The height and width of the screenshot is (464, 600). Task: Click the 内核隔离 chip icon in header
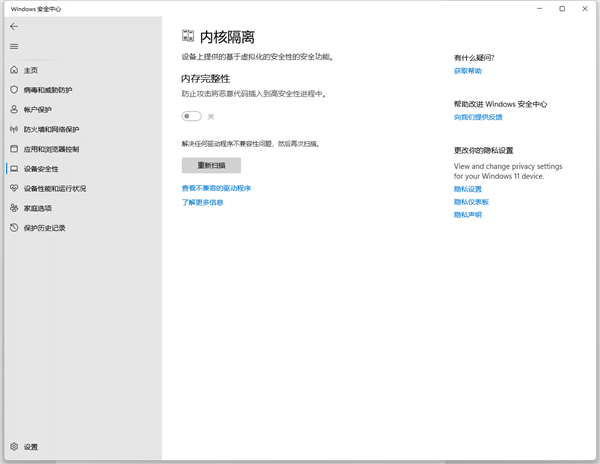[x=188, y=36]
